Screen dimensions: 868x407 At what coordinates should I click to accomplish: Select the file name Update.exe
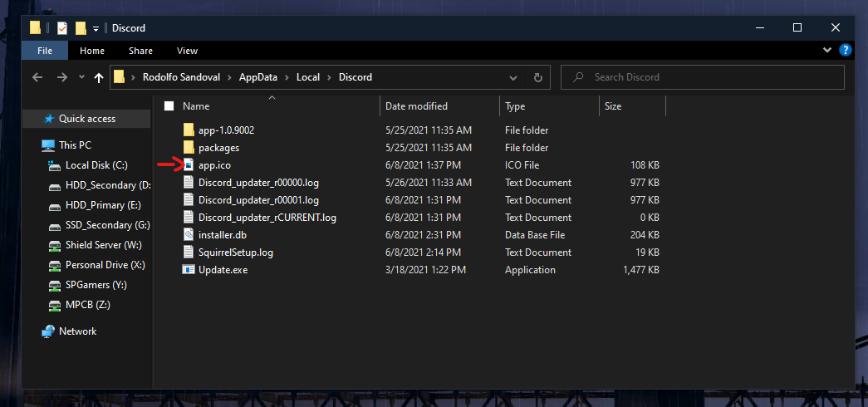pyautogui.click(x=223, y=270)
